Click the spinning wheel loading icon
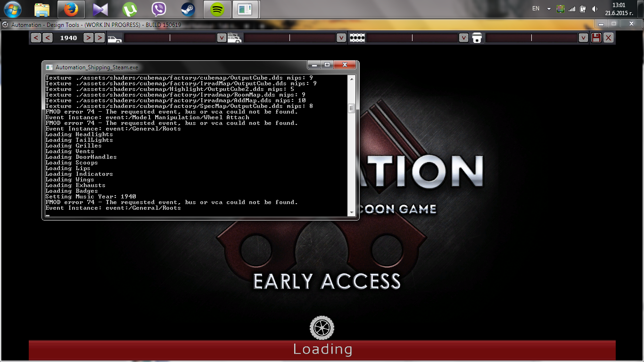 [322, 328]
